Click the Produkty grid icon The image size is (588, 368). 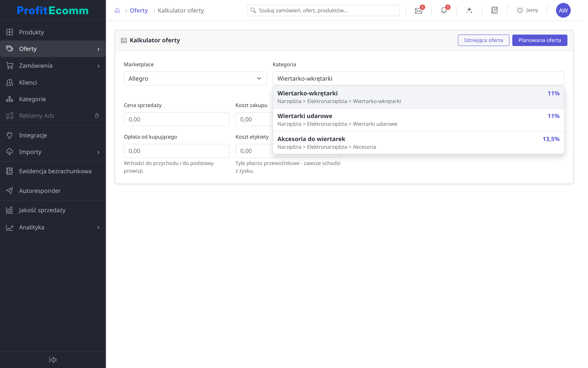coord(9,32)
